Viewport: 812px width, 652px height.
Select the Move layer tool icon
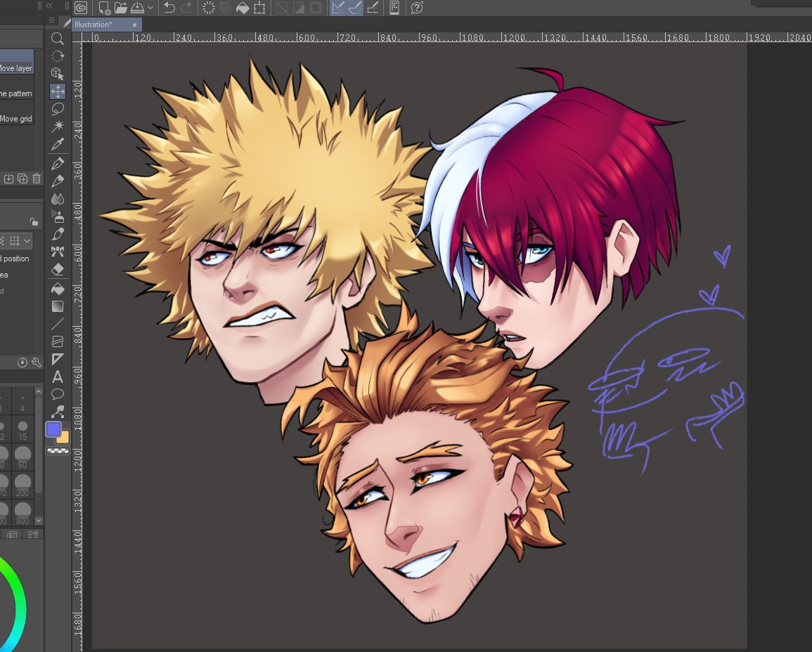click(58, 91)
